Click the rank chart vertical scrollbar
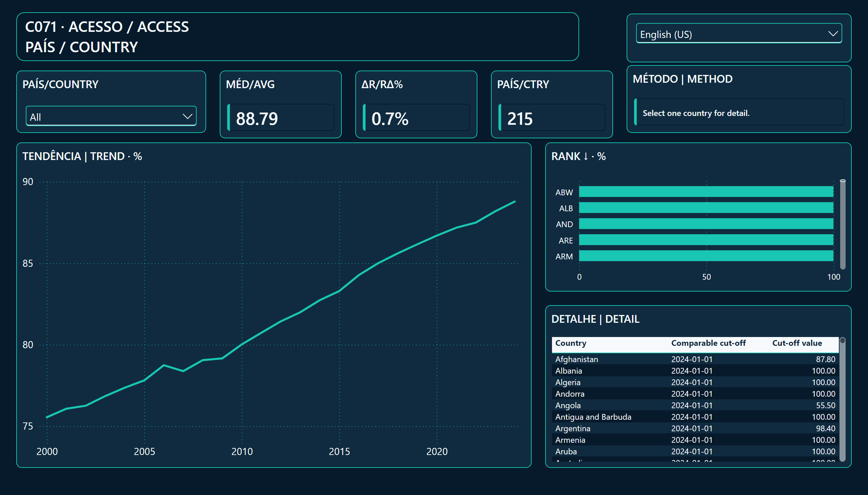The width and height of the screenshot is (868, 495). (843, 224)
